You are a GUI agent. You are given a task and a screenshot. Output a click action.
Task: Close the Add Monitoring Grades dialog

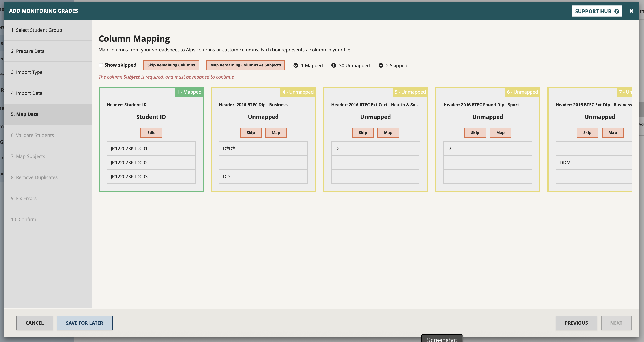click(x=631, y=11)
